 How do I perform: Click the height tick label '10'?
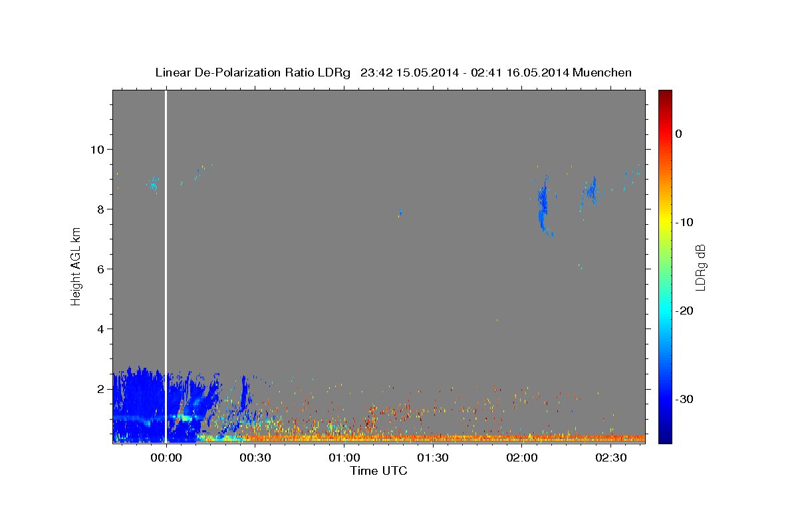click(x=98, y=149)
